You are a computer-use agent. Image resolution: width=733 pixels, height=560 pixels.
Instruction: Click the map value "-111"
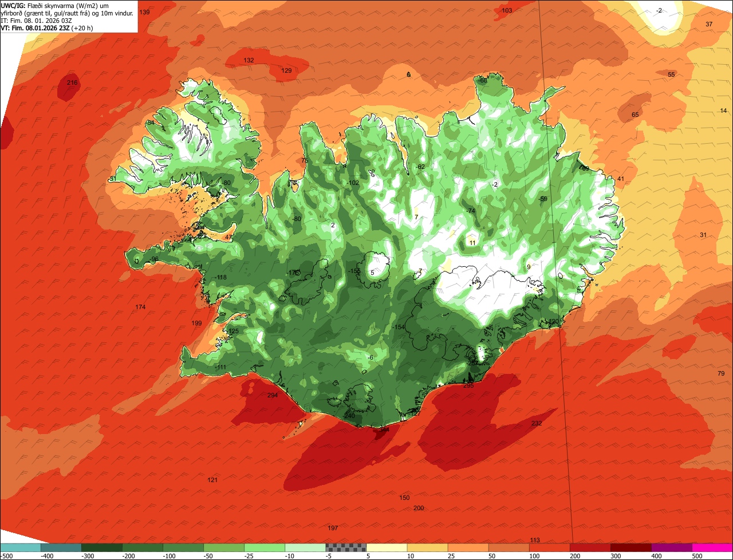coord(220,367)
